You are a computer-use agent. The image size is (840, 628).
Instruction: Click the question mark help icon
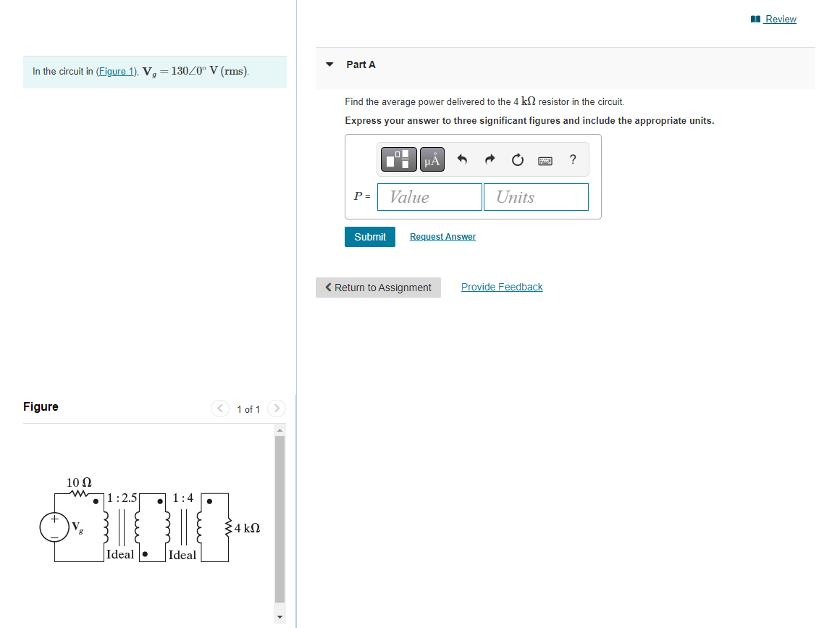point(572,159)
